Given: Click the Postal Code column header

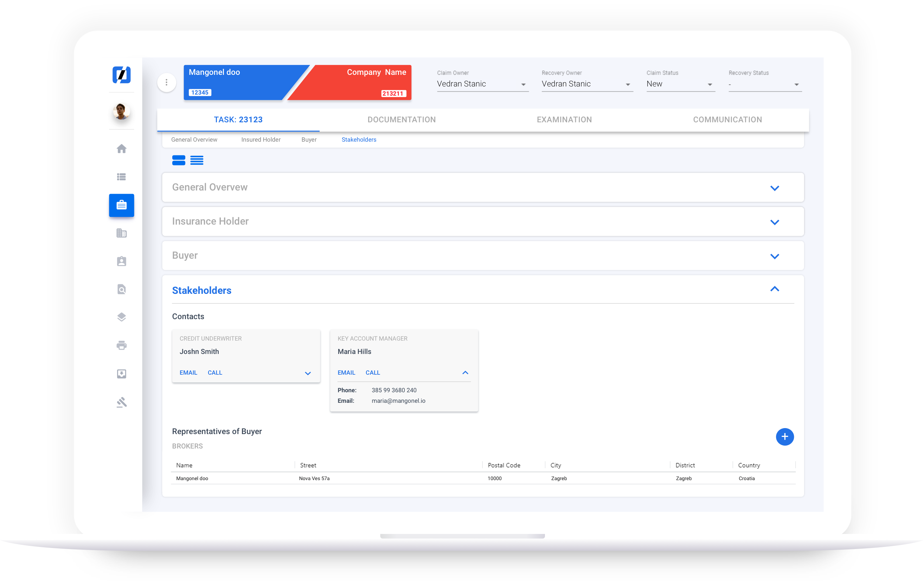Looking at the screenshot, I should (x=504, y=465).
